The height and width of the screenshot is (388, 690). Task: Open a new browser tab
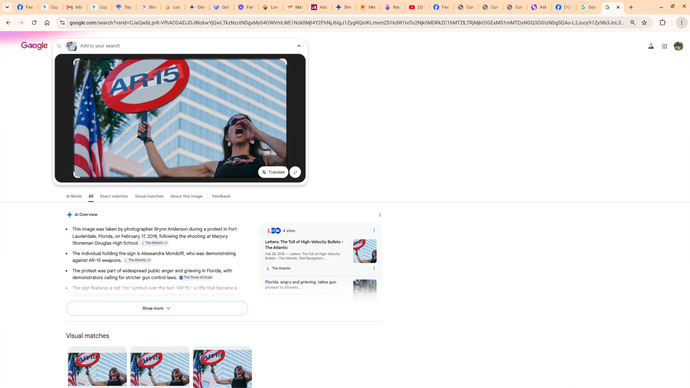tap(631, 7)
